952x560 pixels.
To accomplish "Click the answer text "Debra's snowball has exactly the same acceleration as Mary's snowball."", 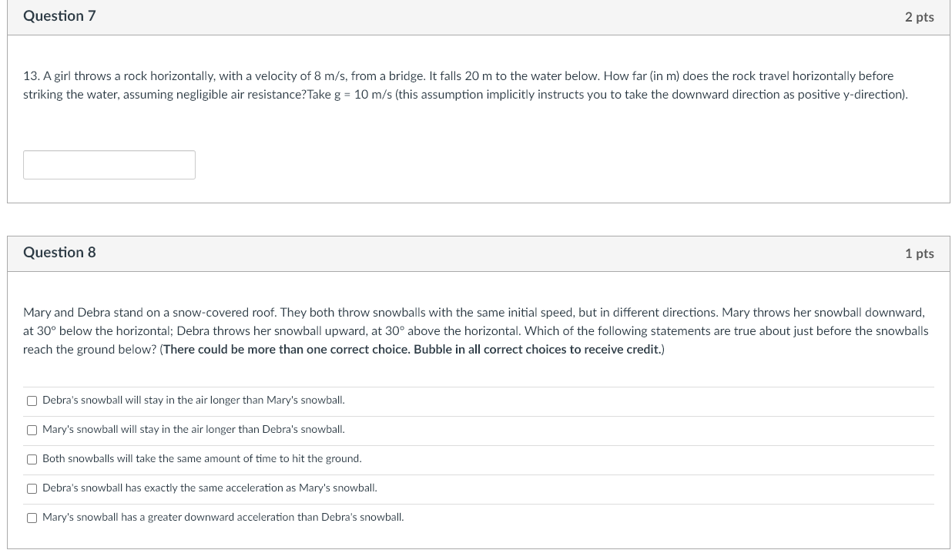I will tap(210, 488).
